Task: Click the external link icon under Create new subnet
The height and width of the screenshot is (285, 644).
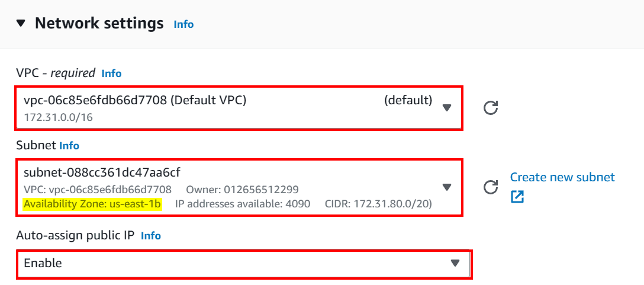Action: 517,197
